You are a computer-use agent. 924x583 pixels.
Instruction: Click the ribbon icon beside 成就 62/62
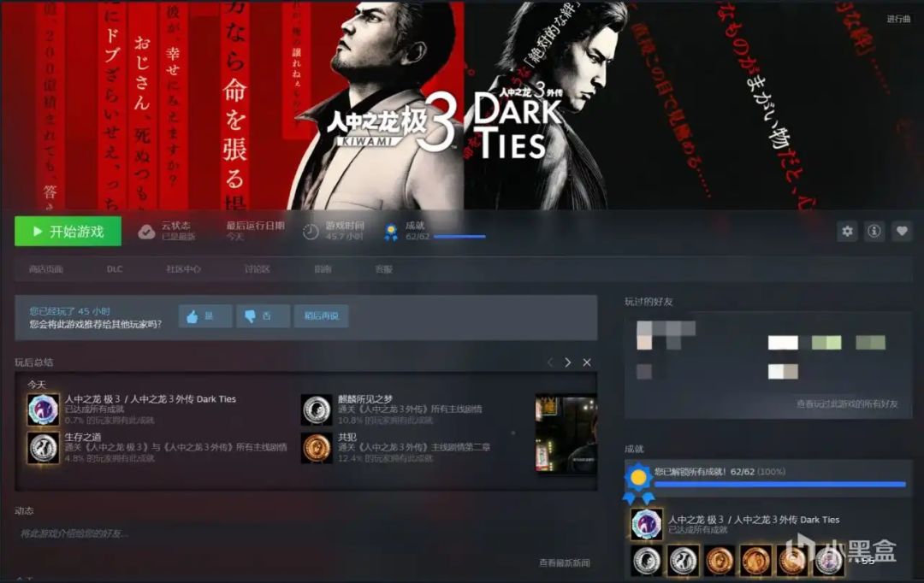(x=391, y=232)
